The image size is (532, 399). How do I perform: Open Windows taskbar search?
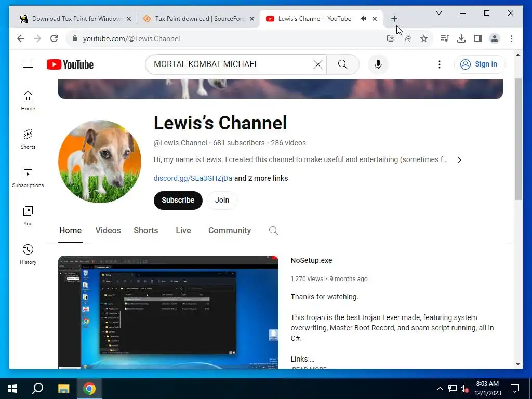tap(37, 389)
